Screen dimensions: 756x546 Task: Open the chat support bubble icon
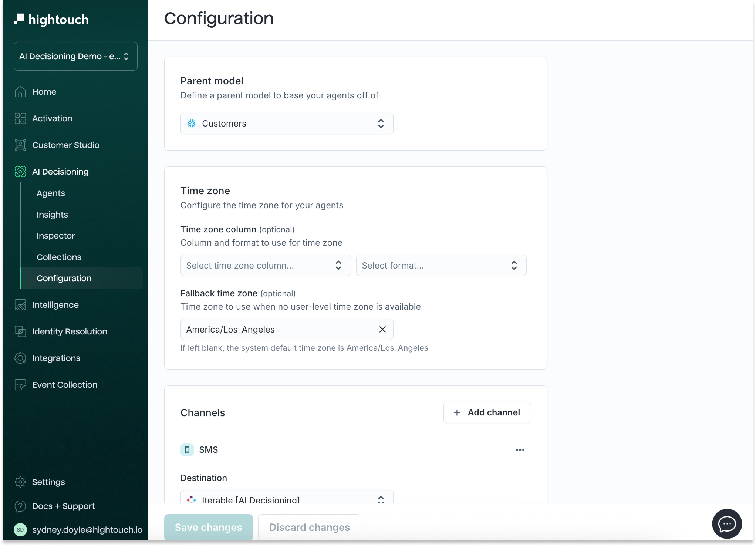click(726, 523)
